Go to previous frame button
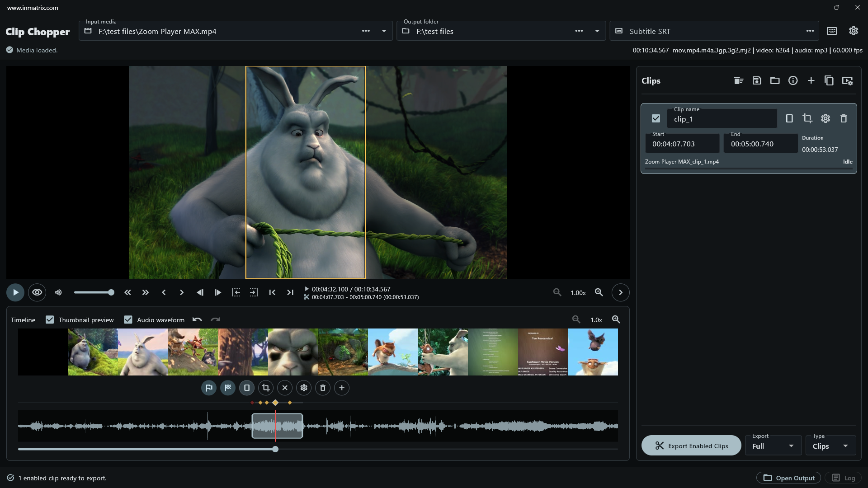The width and height of the screenshot is (868, 488). coord(200,292)
